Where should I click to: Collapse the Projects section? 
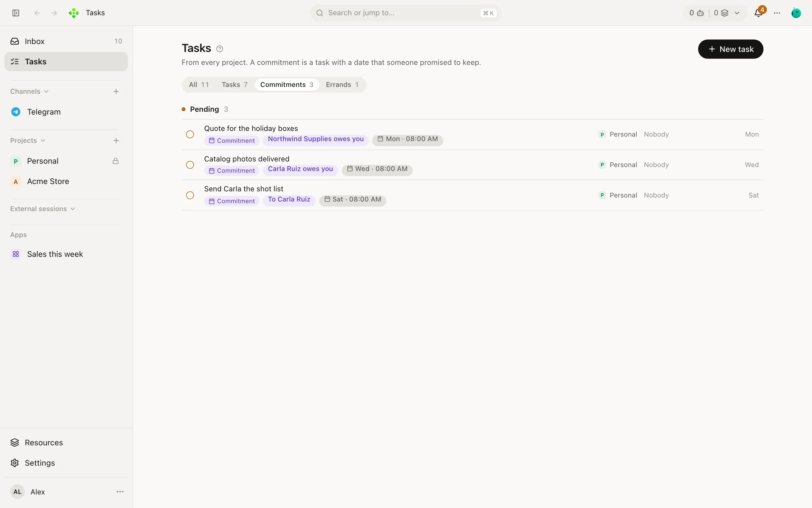coord(28,141)
